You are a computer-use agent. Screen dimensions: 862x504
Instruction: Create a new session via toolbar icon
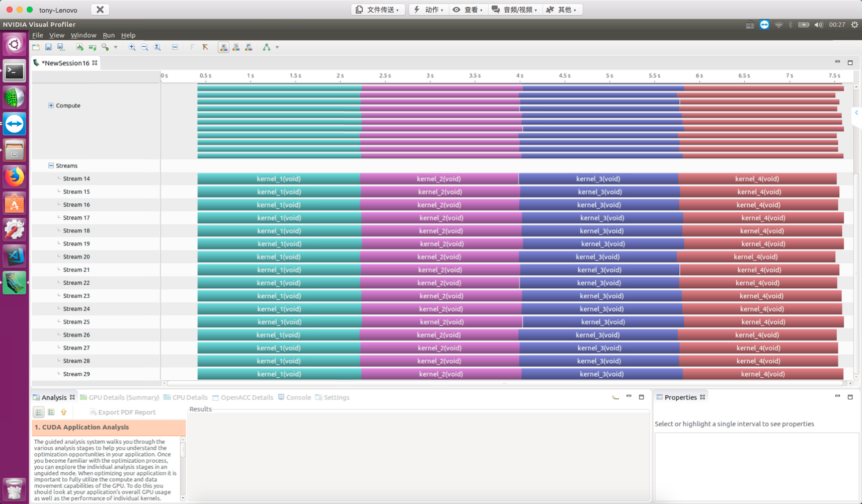coord(36,47)
